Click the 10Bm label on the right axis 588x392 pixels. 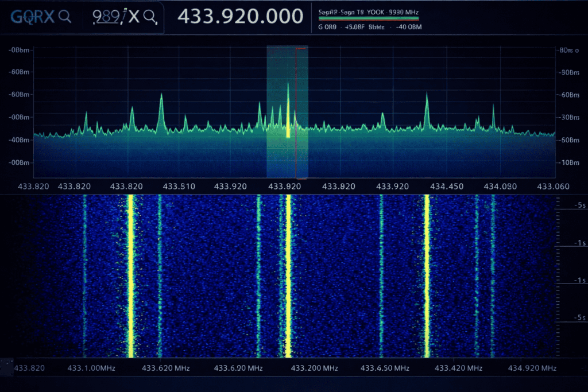pos(570,162)
